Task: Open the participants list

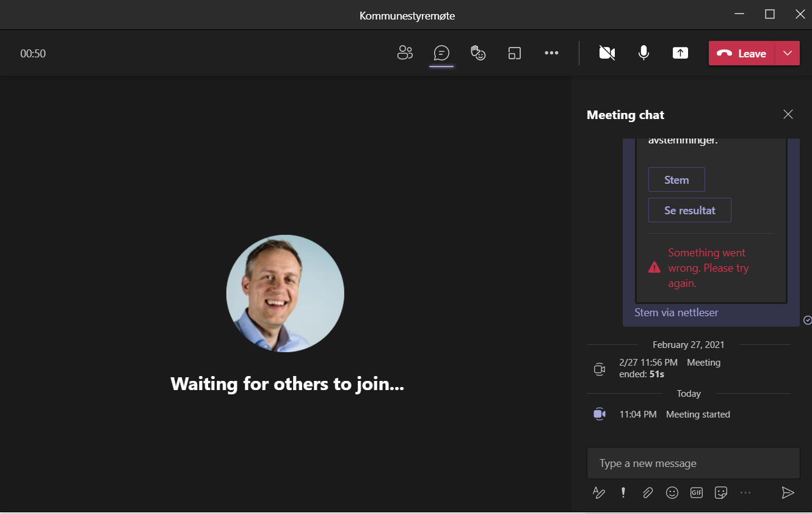Action: pos(405,53)
